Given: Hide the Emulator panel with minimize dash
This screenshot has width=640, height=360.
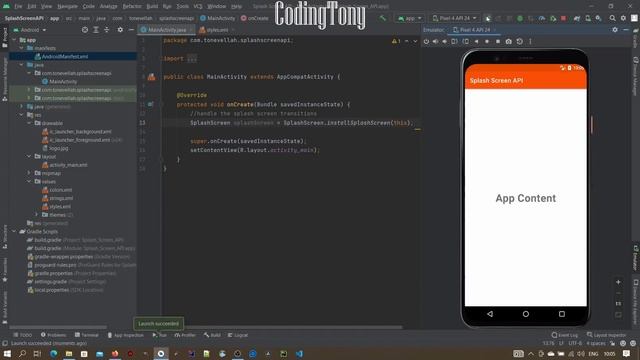Looking at the screenshot, I should click(x=625, y=30).
